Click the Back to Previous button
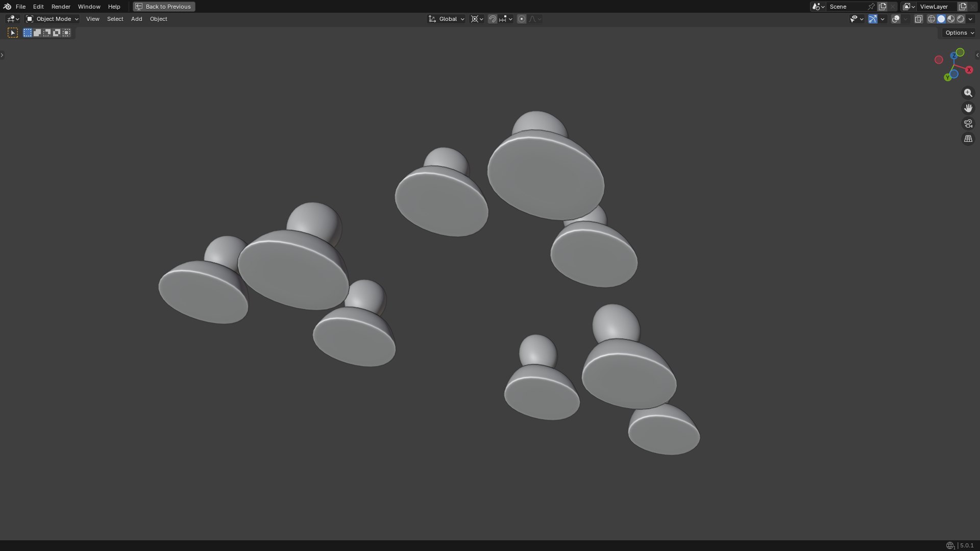This screenshot has width=980, height=551. click(164, 7)
